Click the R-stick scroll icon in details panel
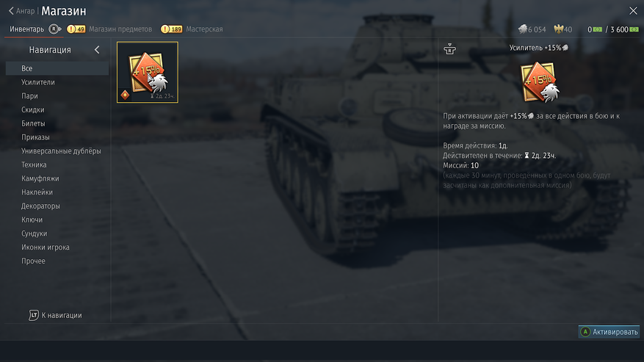Screen dimensions: 644x362 (449, 49)
